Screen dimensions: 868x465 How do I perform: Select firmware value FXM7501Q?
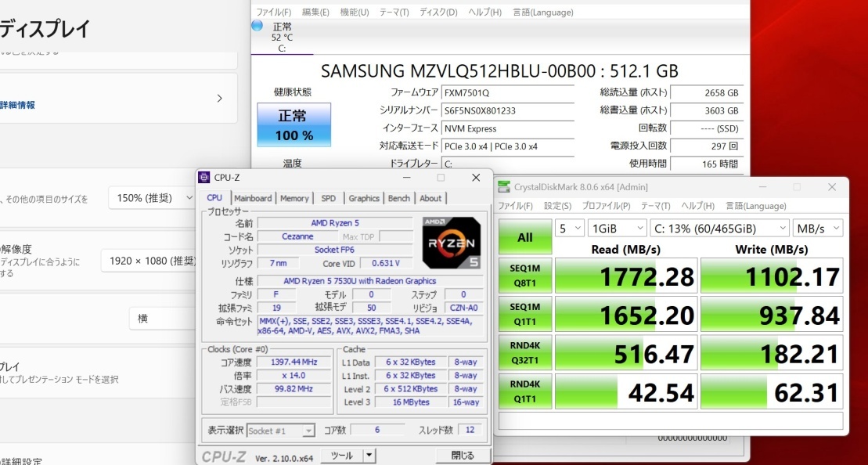pyautogui.click(x=508, y=92)
